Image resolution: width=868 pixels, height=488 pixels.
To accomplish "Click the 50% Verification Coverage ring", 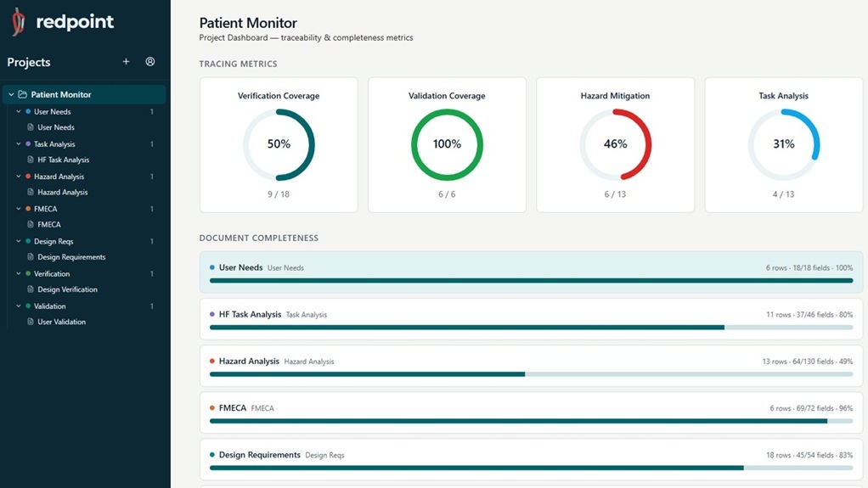I will 279,144.
